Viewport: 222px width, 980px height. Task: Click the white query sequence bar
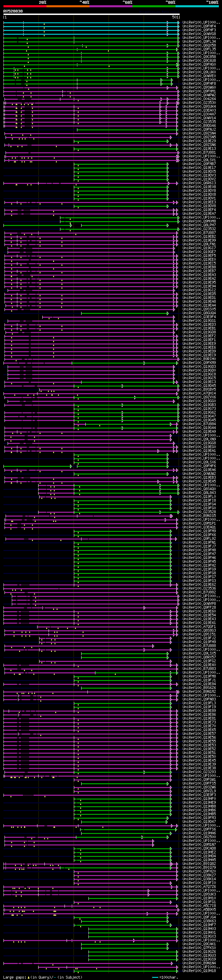coord(92,15)
